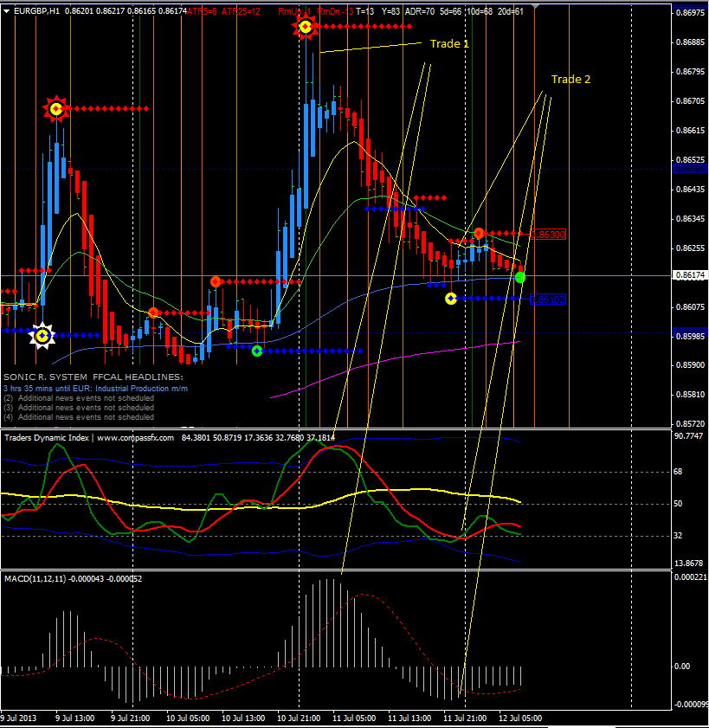Click the 11 Jul 13:00 time axis label
This screenshot has height=728, width=709.
(x=409, y=718)
